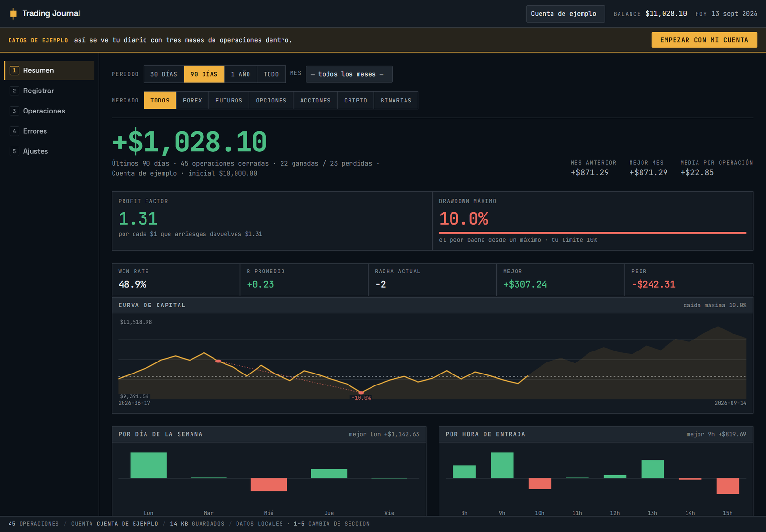Select the TODO period option

pos(271,74)
